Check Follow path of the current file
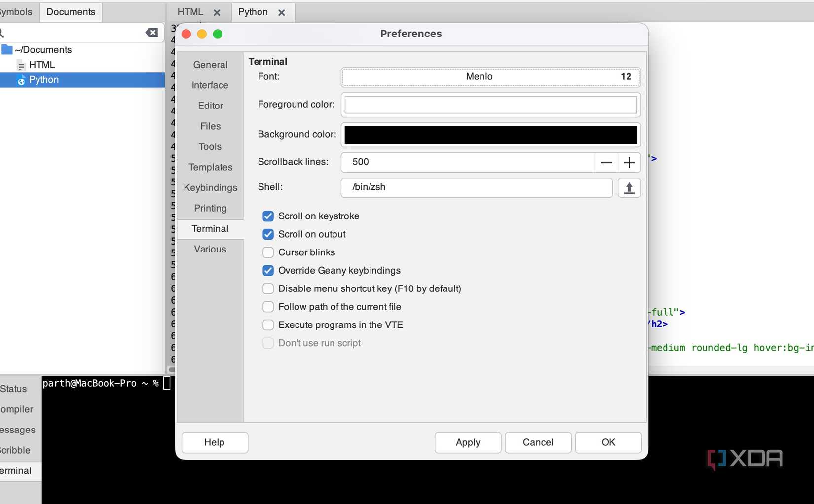Screen dimensions: 814x504 [268, 306]
